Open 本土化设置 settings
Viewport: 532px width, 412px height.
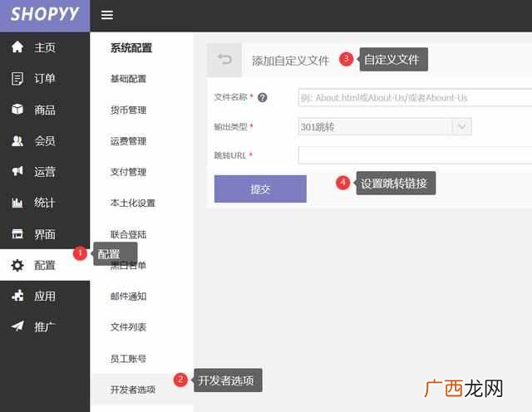coord(133,204)
